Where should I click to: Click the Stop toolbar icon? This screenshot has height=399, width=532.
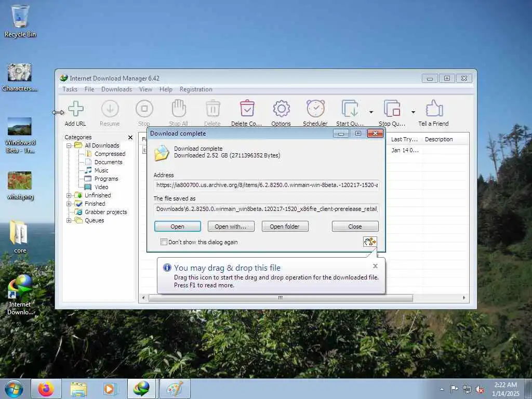point(144,109)
